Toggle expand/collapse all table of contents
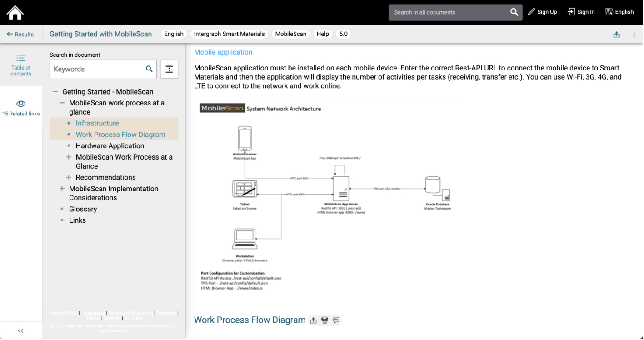 pyautogui.click(x=169, y=69)
